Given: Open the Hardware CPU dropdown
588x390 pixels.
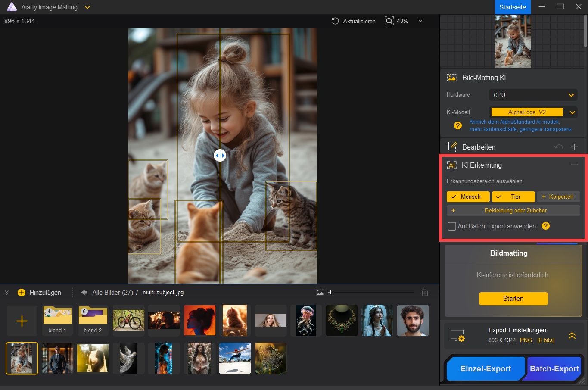Looking at the screenshot, I should point(533,95).
